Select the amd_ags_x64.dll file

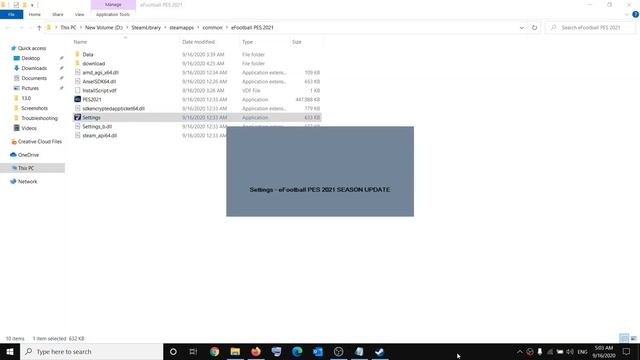click(x=100, y=72)
